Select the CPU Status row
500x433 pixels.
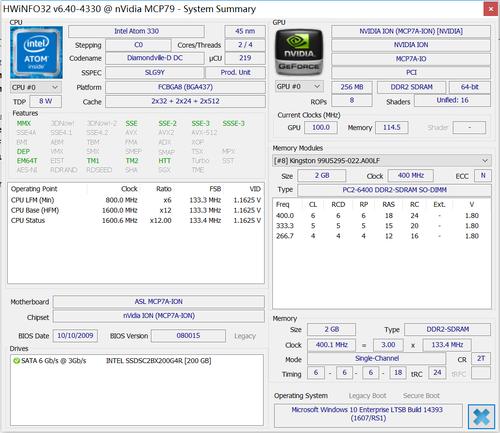[x=136, y=221]
